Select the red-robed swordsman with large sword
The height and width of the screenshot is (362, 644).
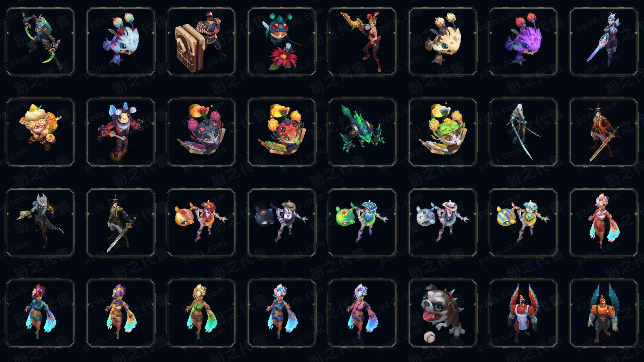[x=604, y=132]
